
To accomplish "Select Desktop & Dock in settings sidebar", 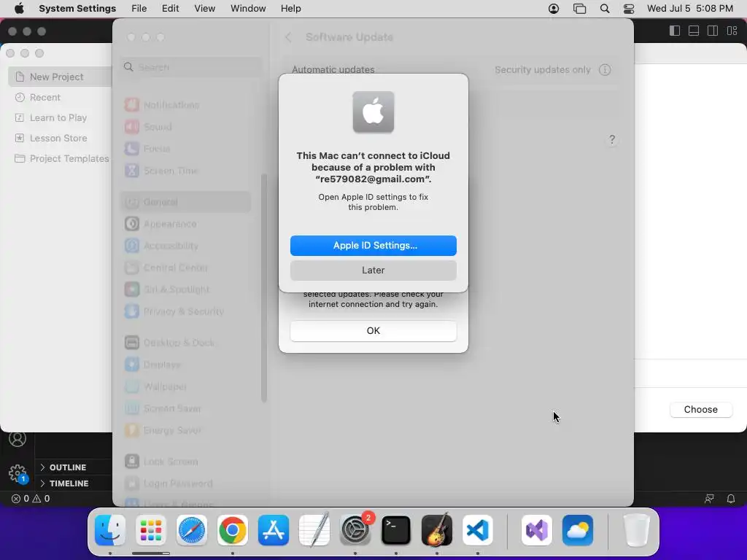I will [x=185, y=343].
